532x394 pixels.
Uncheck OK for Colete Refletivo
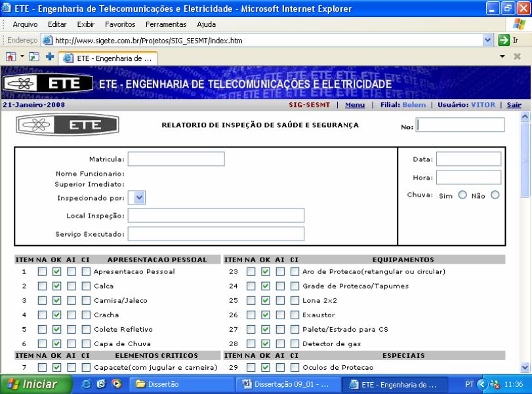pyautogui.click(x=56, y=329)
